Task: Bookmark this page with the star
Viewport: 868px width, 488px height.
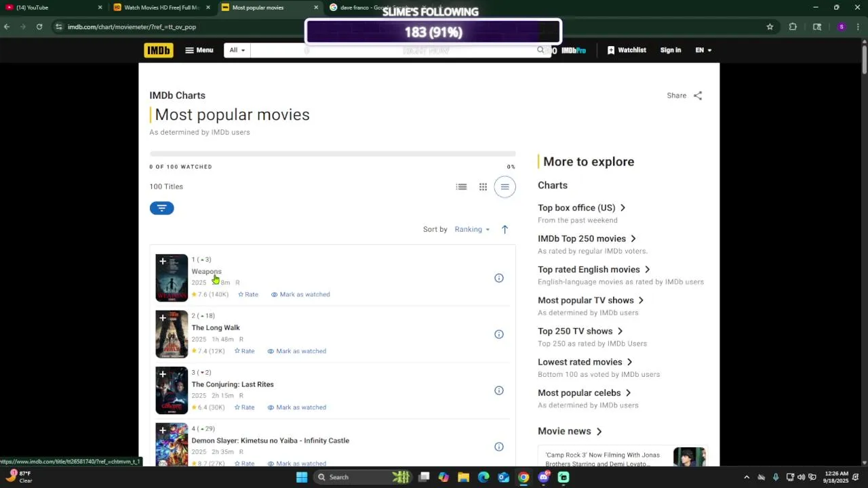Action: pos(770,27)
